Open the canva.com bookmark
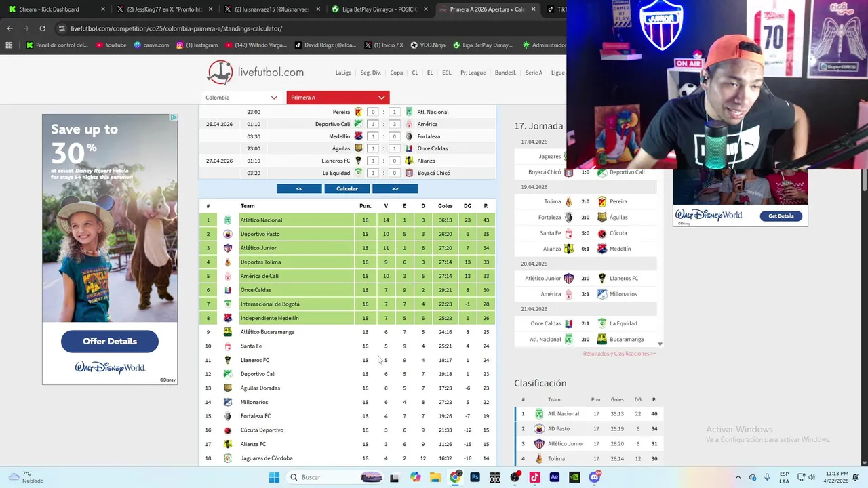Screen dimensions: 868x488 [x=151, y=45]
